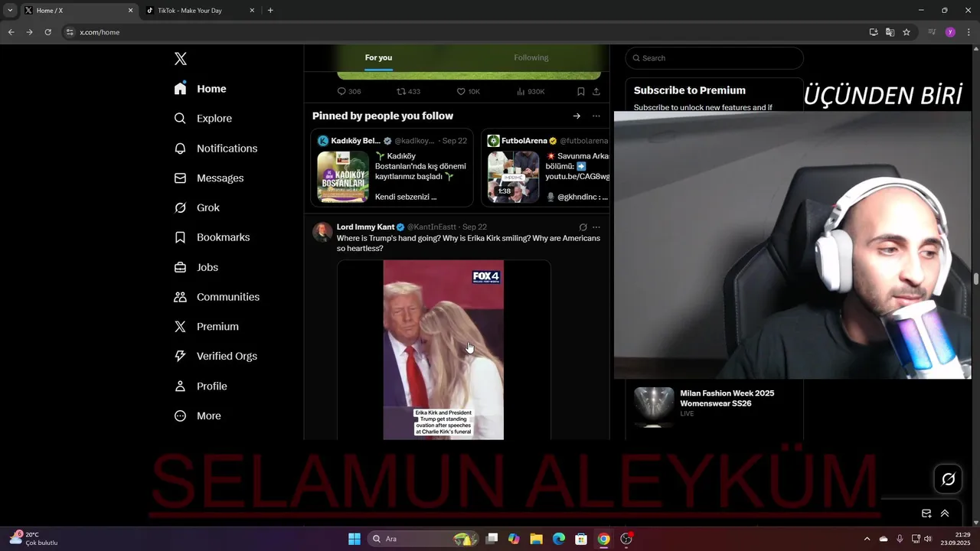Click the reply icon showing 306
Image resolution: width=980 pixels, height=551 pixels.
click(x=349, y=92)
